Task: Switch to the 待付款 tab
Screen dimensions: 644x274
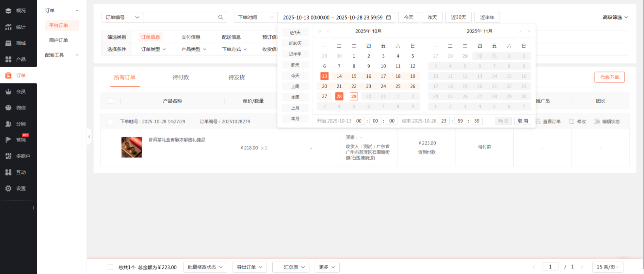Action: point(181,77)
